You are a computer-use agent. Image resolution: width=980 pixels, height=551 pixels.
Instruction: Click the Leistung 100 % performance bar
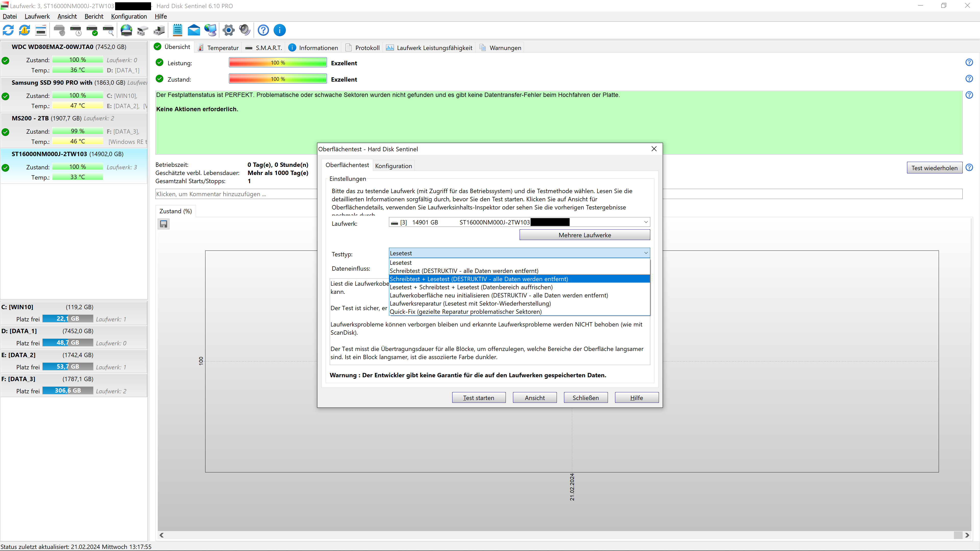tap(278, 63)
